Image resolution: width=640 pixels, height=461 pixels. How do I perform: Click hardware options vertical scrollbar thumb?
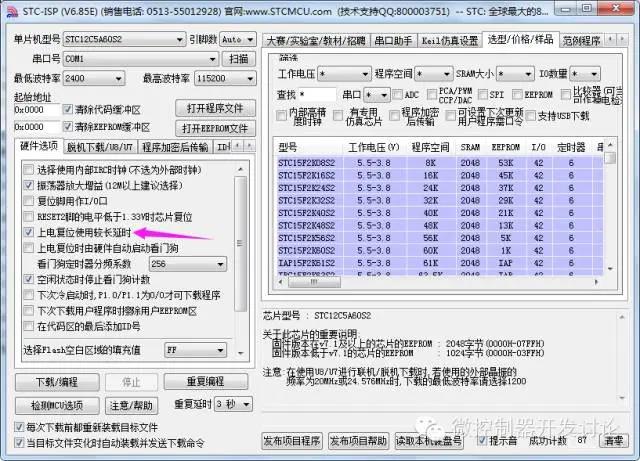click(x=241, y=243)
